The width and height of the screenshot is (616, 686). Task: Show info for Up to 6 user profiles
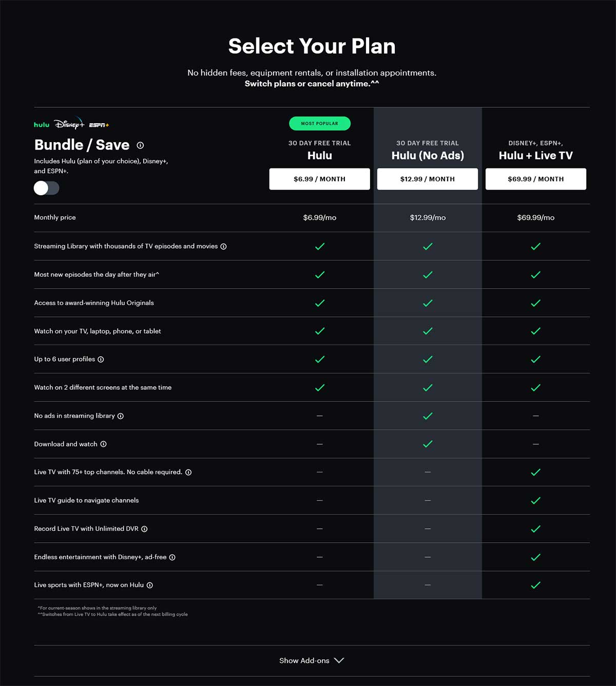click(x=101, y=359)
